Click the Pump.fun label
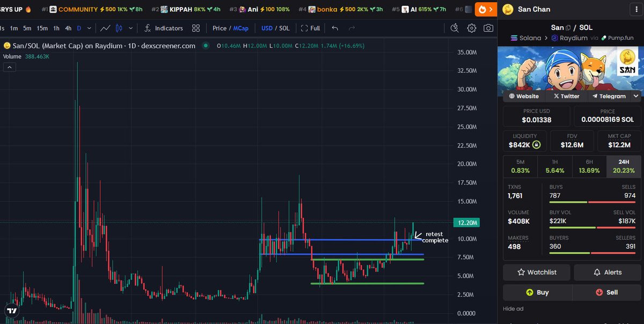The width and height of the screenshot is (644, 324). tap(617, 38)
